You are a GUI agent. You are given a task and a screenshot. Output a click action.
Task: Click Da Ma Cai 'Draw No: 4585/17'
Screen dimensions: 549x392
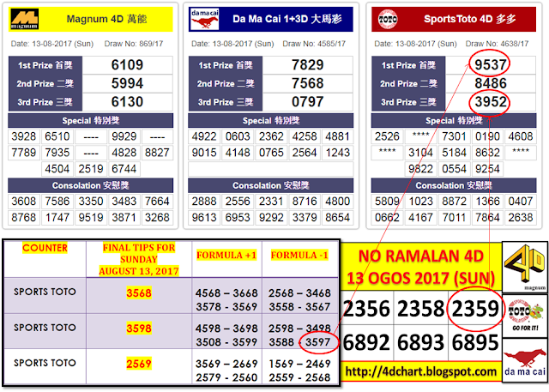pyautogui.click(x=314, y=44)
